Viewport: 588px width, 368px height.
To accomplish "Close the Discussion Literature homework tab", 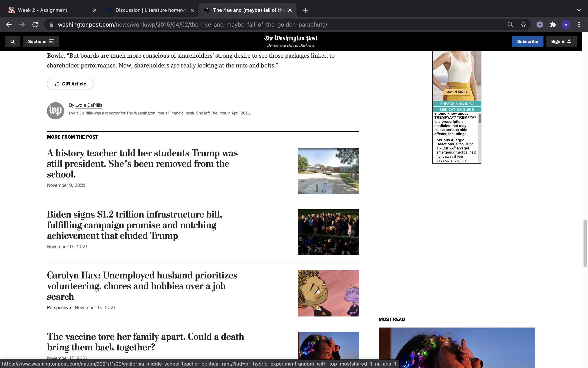I will 192,10.
